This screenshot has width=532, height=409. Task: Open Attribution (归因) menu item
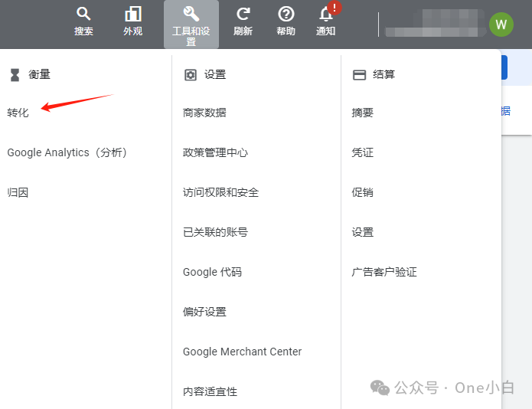point(18,192)
